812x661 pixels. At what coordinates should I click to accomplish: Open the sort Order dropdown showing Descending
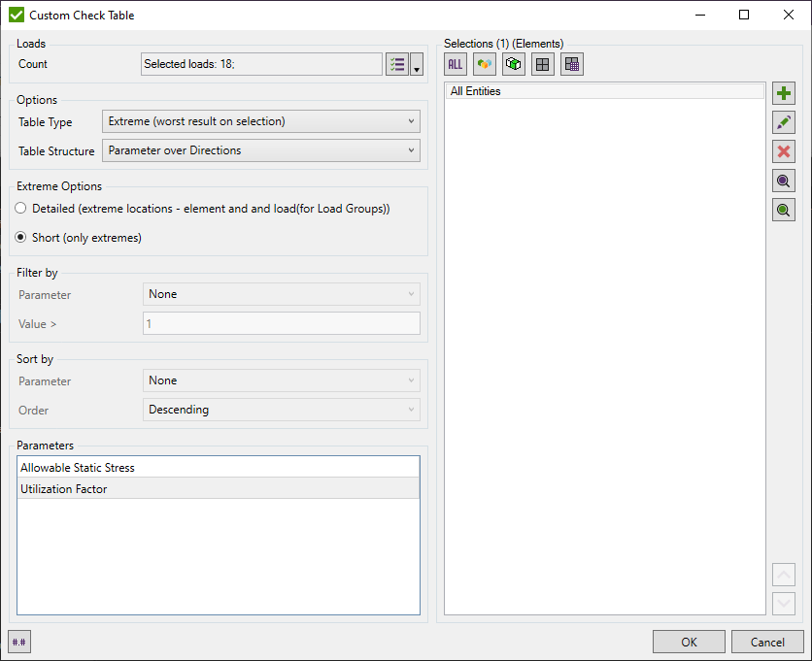[281, 409]
